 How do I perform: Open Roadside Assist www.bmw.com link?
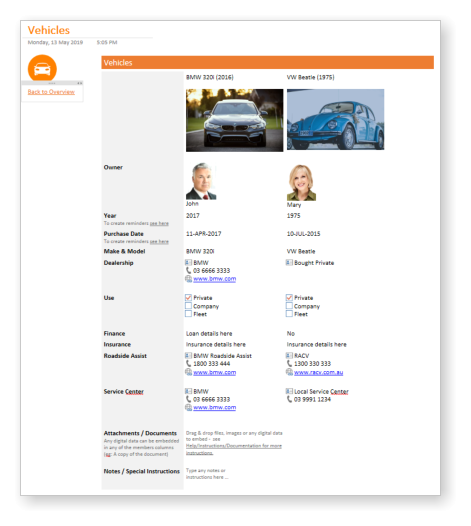point(214,372)
